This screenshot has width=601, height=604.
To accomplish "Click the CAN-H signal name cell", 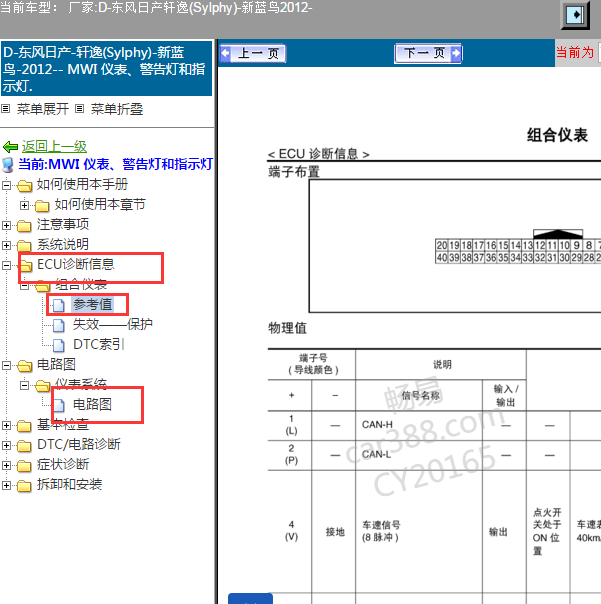I will pos(419,425).
